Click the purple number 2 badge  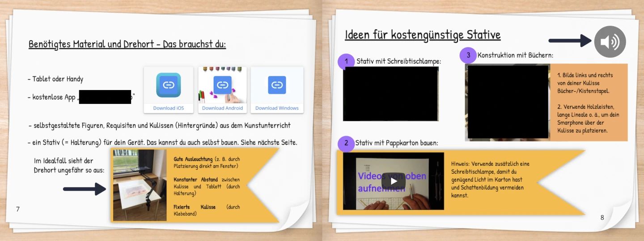pos(346,143)
